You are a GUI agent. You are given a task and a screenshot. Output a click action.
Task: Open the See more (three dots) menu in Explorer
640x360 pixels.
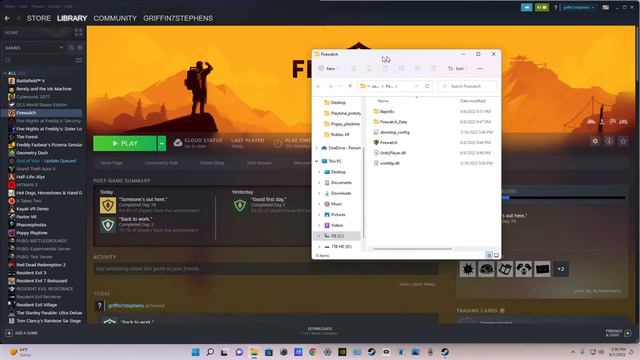[480, 69]
